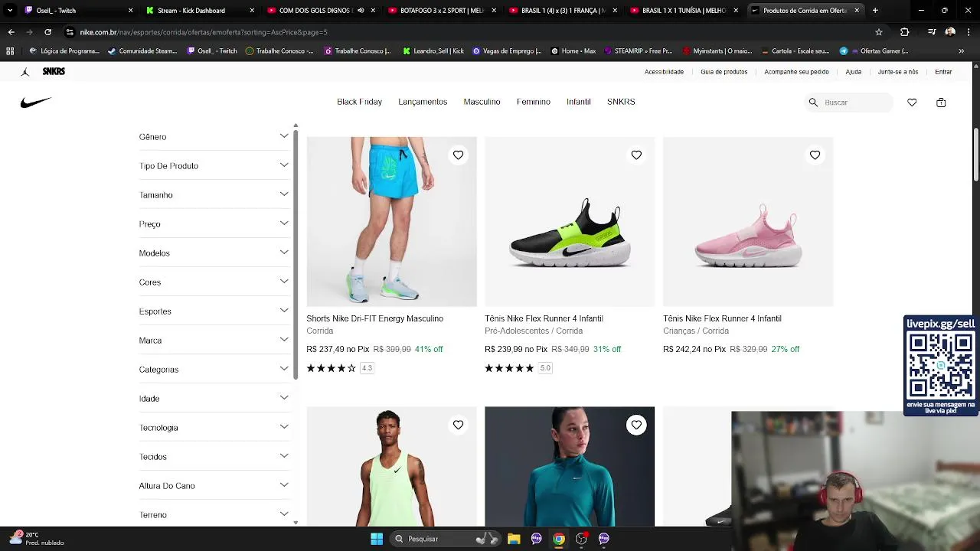This screenshot has height=551, width=980.
Task: Click the browser back arrow
Action: [x=11, y=32]
